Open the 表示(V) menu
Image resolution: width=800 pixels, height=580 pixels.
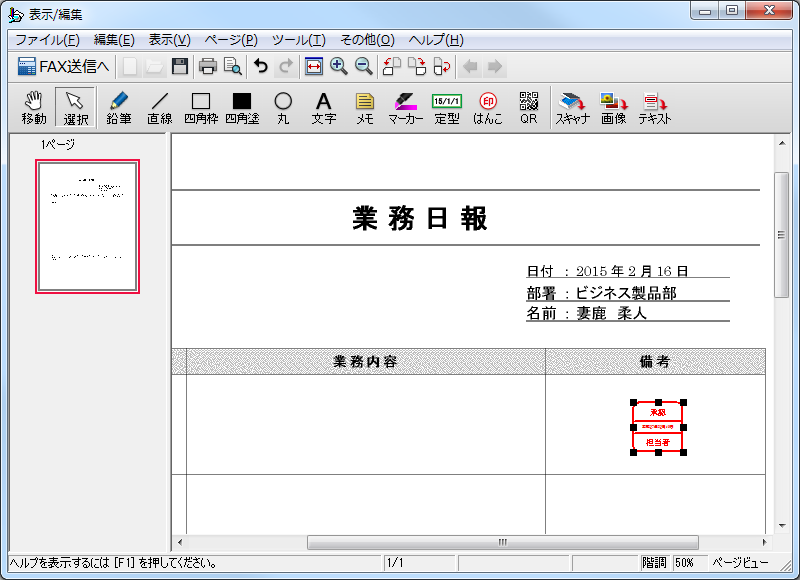[169, 40]
